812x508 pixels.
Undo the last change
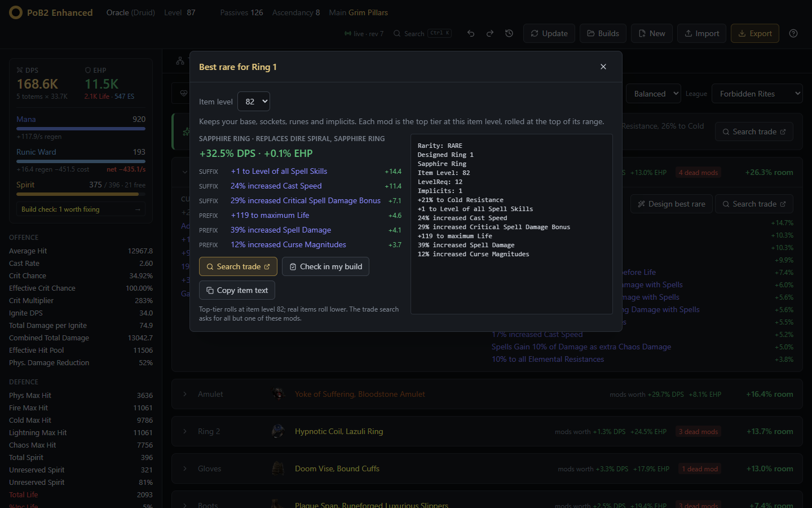(471, 33)
